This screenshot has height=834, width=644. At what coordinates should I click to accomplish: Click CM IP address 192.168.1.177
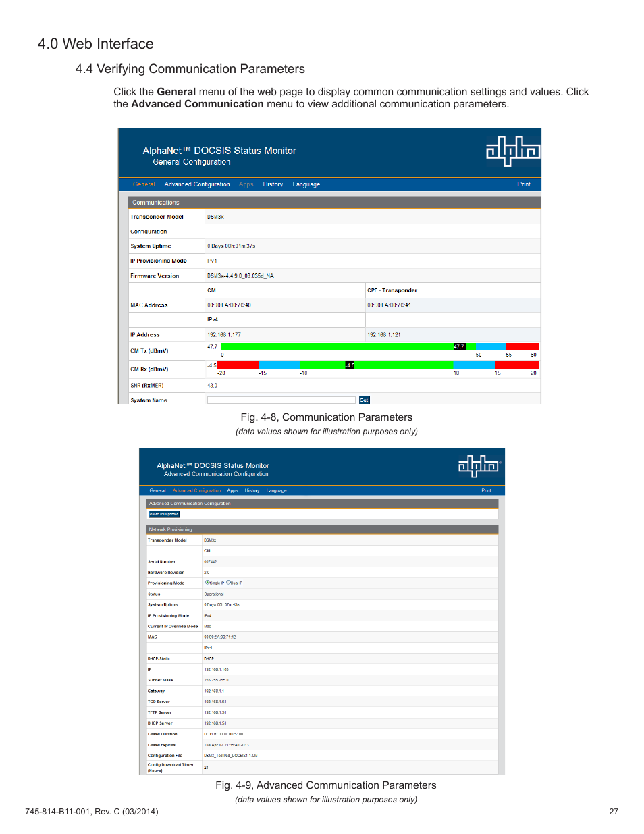tap(224, 335)
